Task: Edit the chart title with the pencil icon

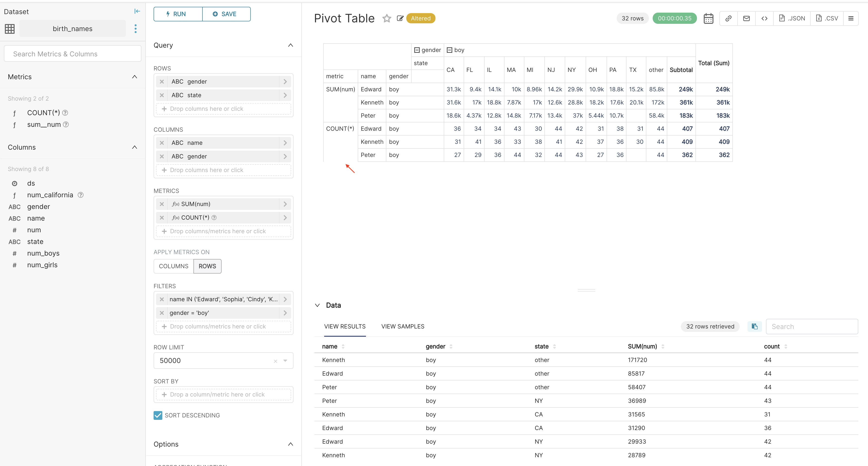Action: [400, 18]
